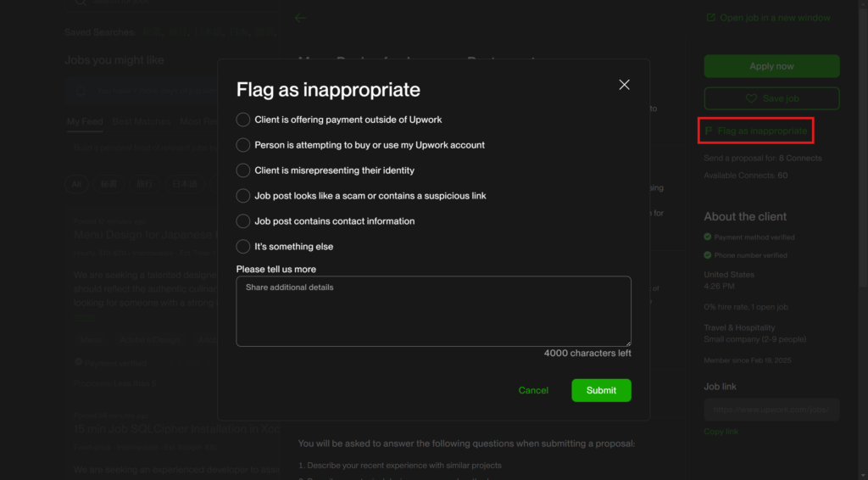Image resolution: width=868 pixels, height=480 pixels.
Task: Click the Menu skill tag
Action: pos(92,340)
